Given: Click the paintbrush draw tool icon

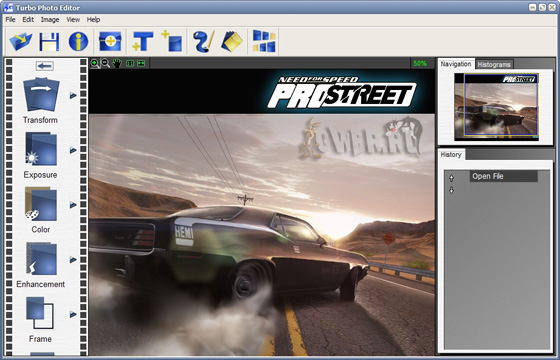Looking at the screenshot, I should pos(204,41).
